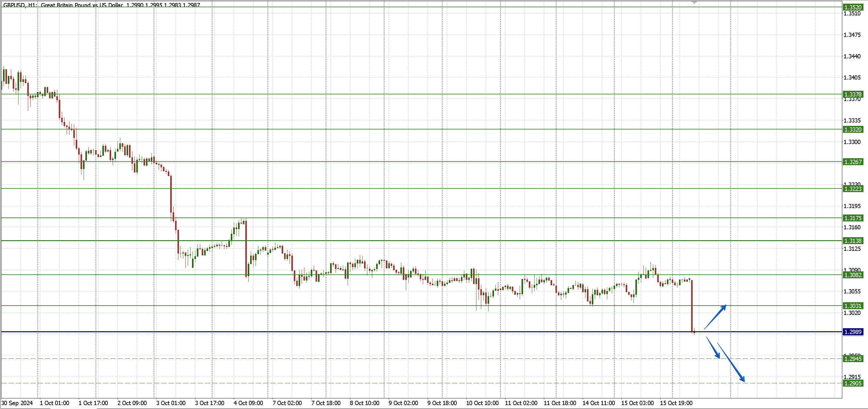Viewport: 868px width, 409px height.
Task: Click the GBPUSD, H1 chart title text
Action: click(x=102, y=5)
